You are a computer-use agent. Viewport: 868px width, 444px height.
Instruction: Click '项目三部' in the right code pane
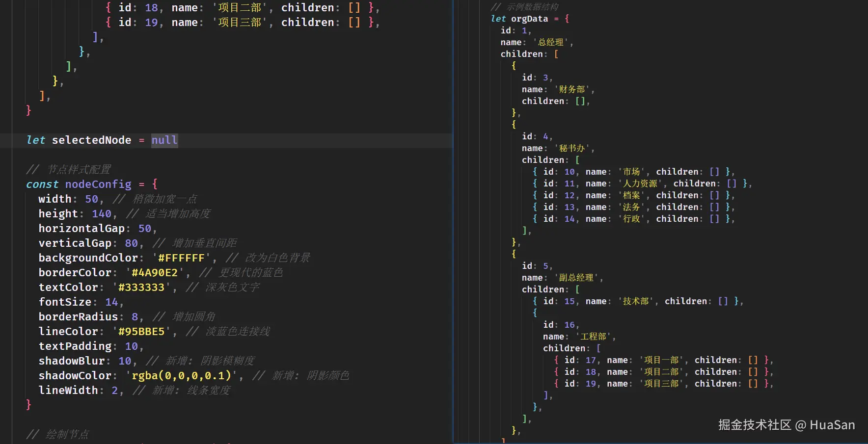pyautogui.click(x=661, y=384)
